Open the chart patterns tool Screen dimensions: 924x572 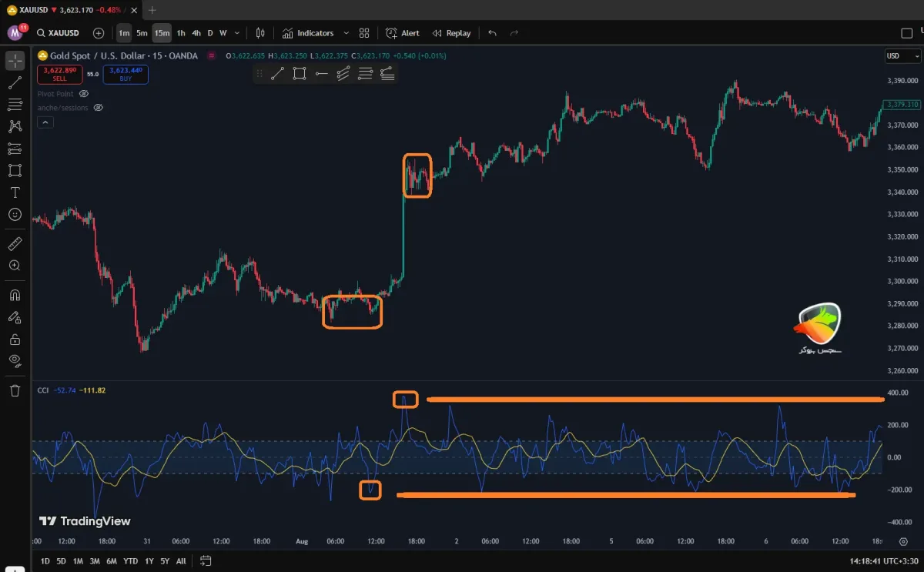(15, 126)
